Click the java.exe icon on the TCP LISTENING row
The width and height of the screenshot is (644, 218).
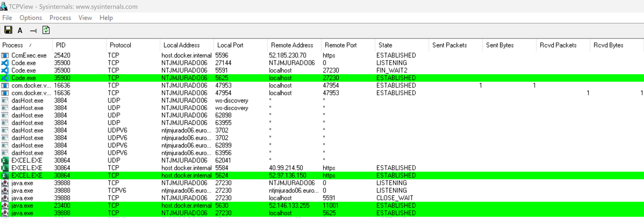pos(5,183)
